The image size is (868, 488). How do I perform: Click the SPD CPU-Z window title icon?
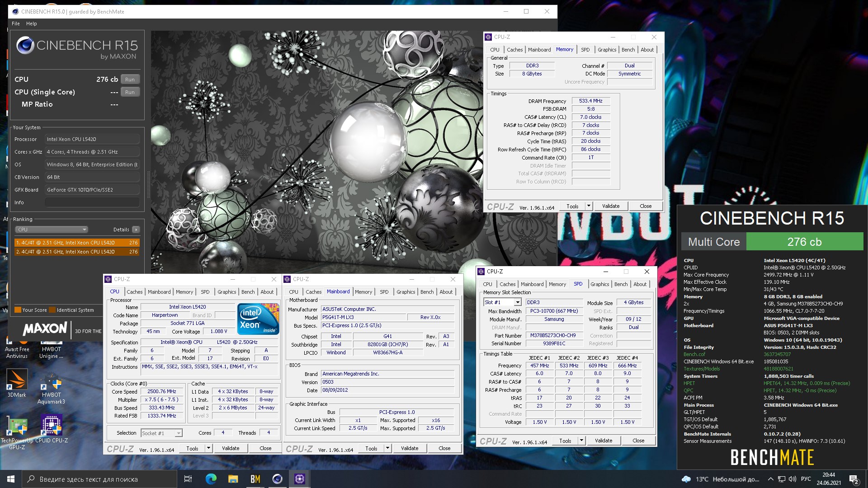(481, 272)
